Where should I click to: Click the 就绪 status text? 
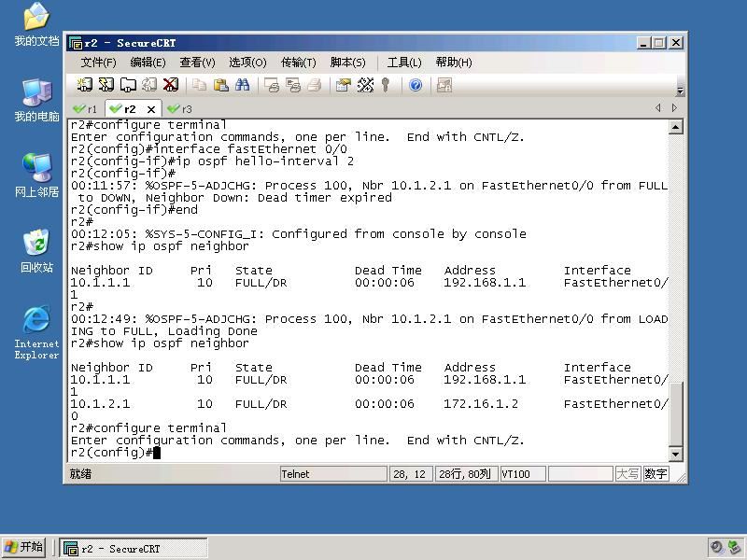[80, 474]
